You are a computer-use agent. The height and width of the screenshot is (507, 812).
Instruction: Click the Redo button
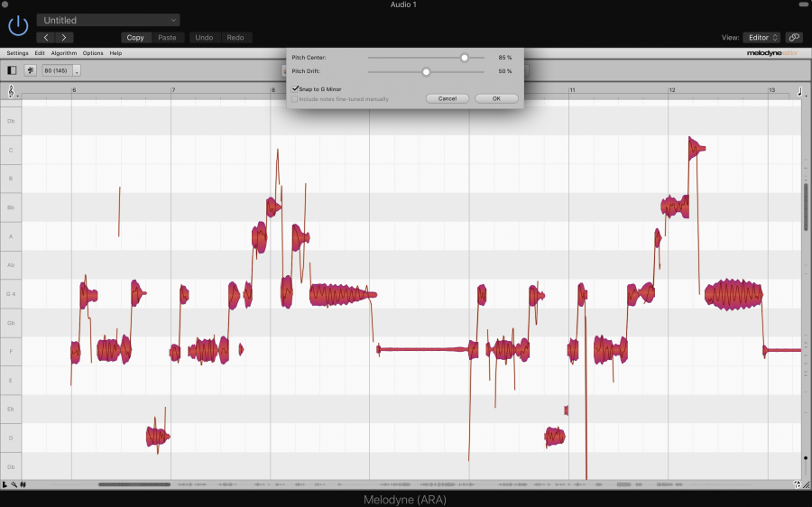pos(235,37)
